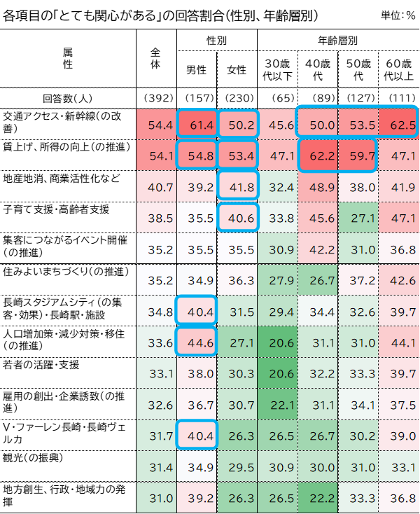Click the cell showing 61.4
This screenshot has height=514, width=420.
(x=197, y=125)
